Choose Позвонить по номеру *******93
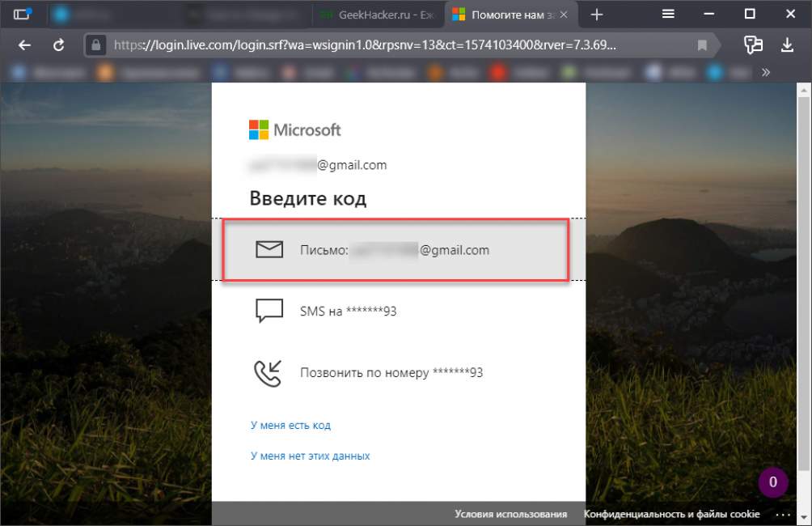Screen dimensions: 812x526 399,372
